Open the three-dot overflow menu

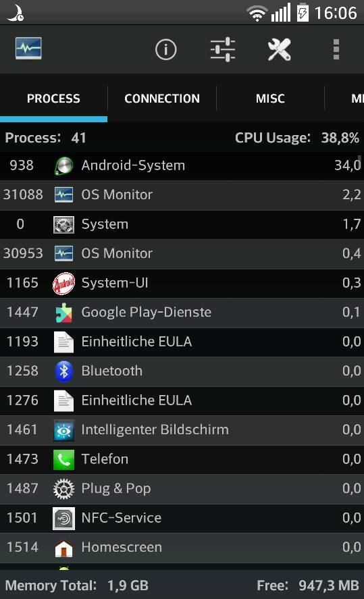pyautogui.click(x=336, y=49)
